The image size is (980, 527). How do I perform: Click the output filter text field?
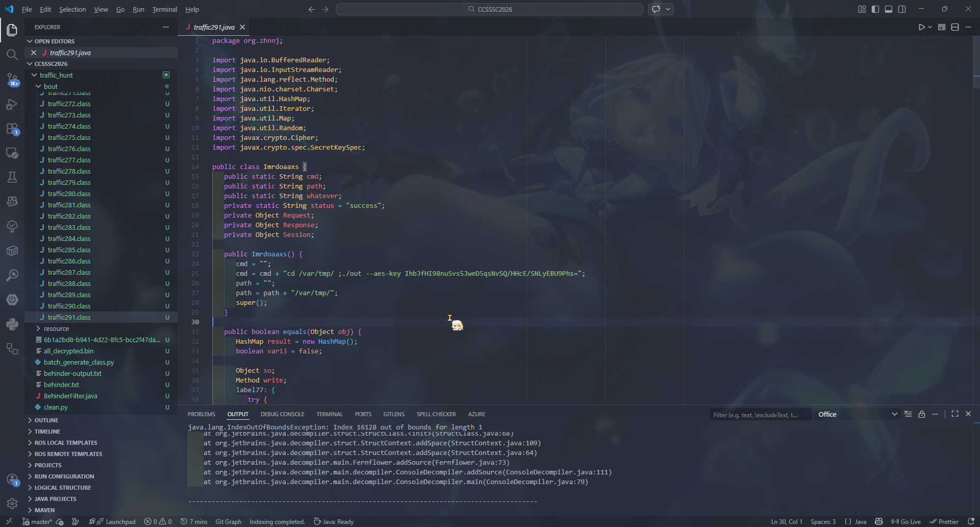759,415
